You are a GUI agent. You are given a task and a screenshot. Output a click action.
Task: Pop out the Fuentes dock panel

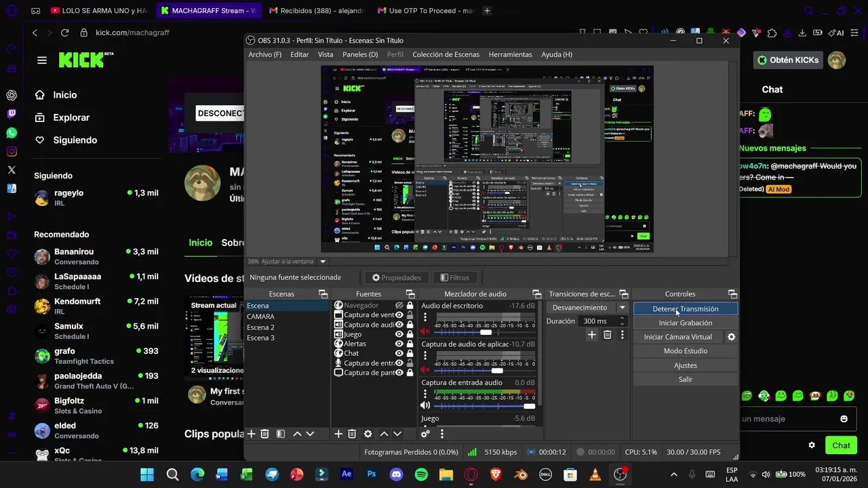410,293
